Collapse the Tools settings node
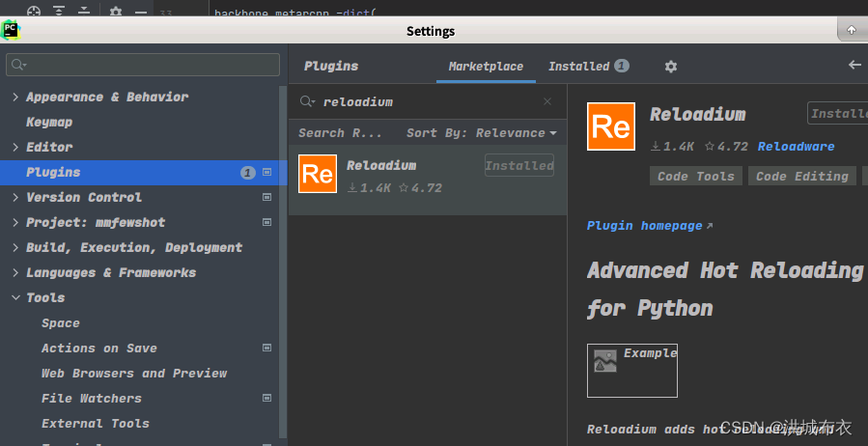This screenshot has height=446, width=868. [x=15, y=297]
